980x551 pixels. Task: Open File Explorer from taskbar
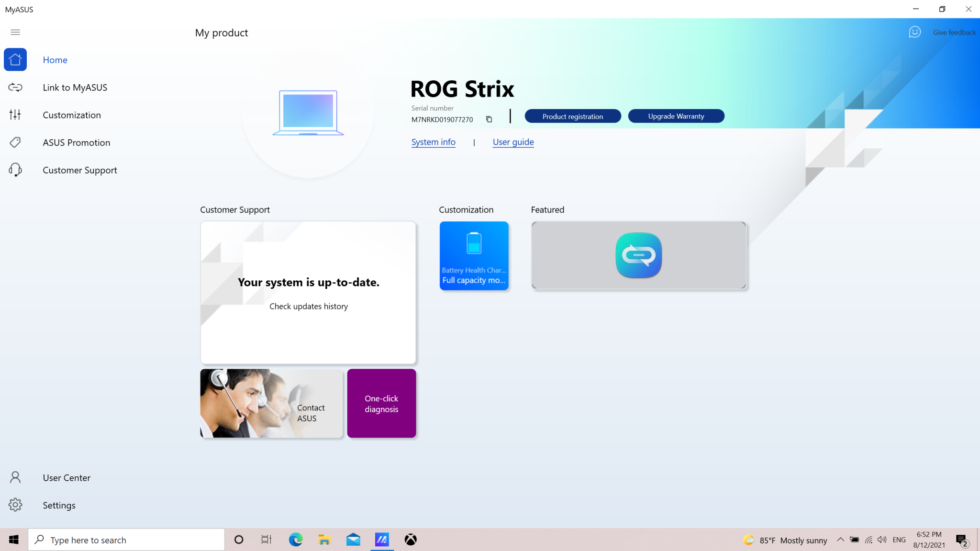pyautogui.click(x=324, y=540)
